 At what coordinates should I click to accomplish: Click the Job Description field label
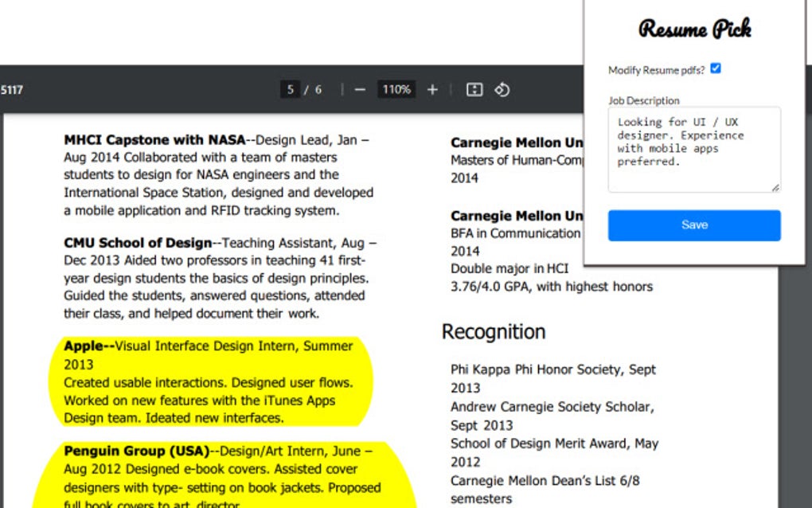[x=642, y=100]
